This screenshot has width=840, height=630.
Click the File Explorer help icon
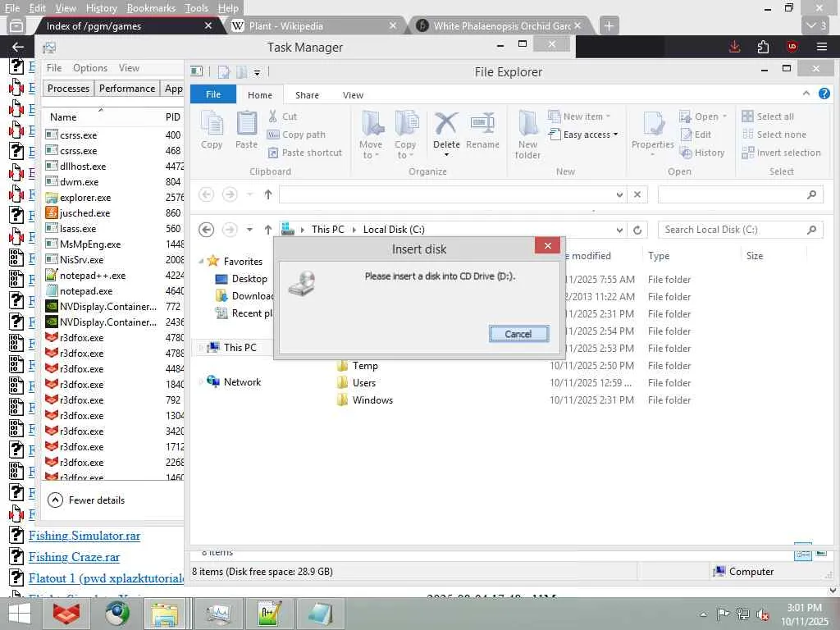[x=824, y=94]
